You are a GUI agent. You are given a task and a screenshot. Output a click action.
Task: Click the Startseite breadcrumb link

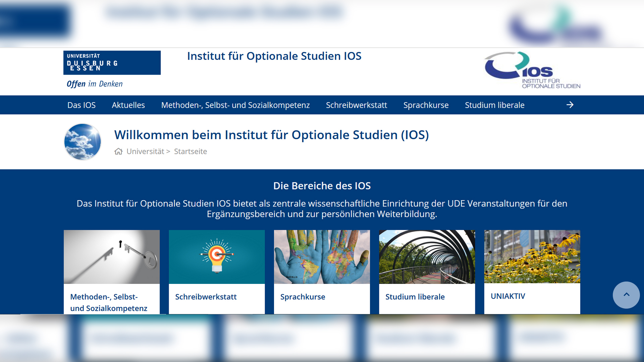tap(190, 152)
